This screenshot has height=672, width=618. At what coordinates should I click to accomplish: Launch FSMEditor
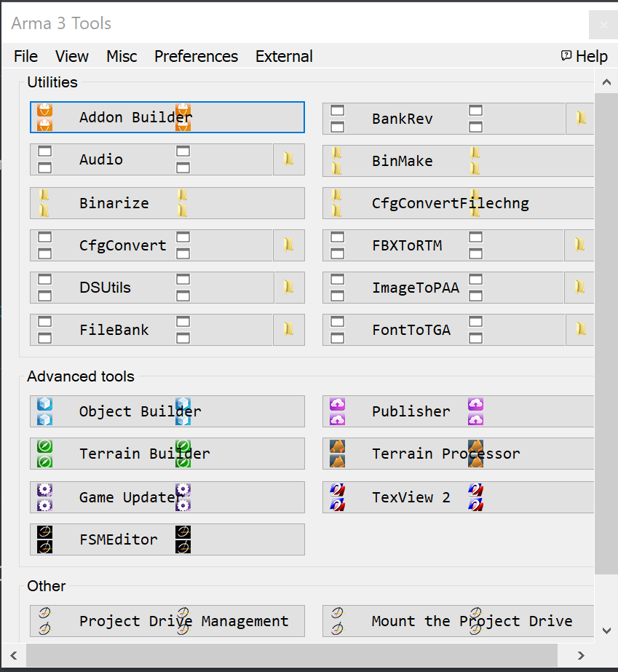pyautogui.click(x=167, y=539)
